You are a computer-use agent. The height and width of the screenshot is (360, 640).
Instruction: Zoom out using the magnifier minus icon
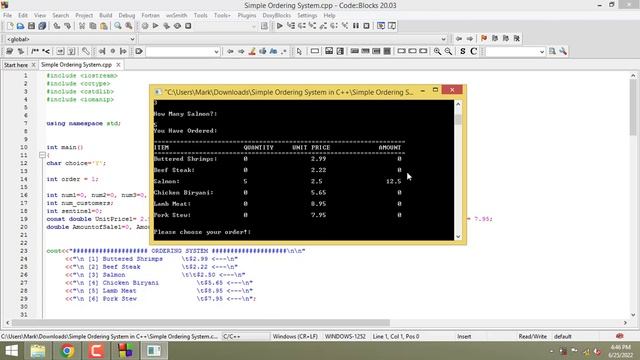(x=448, y=51)
